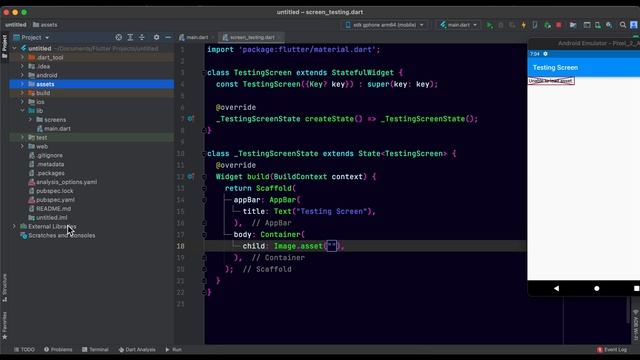Viewport: 640px width, 360px height.
Task: Select main.dart file in project tree
Action: [57, 129]
